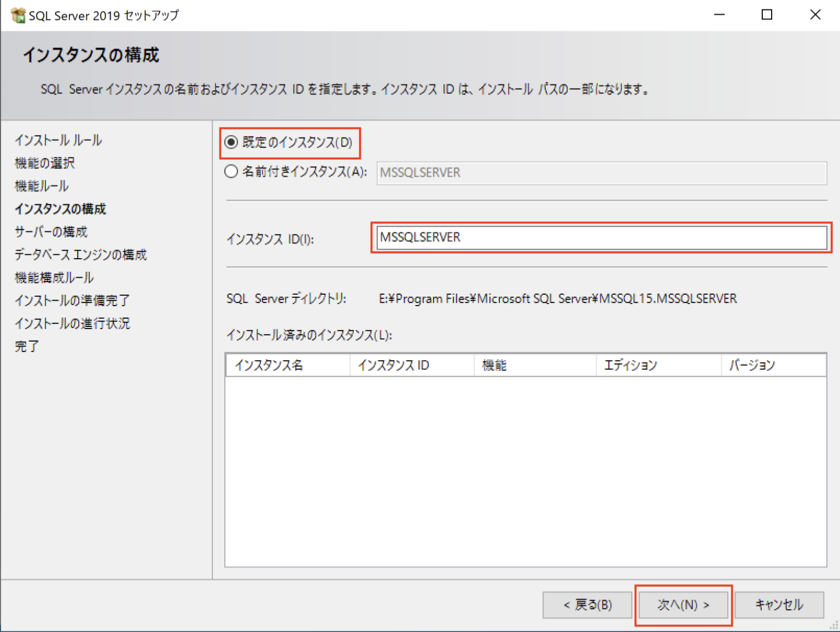Sort by the エディション column header

(658, 365)
